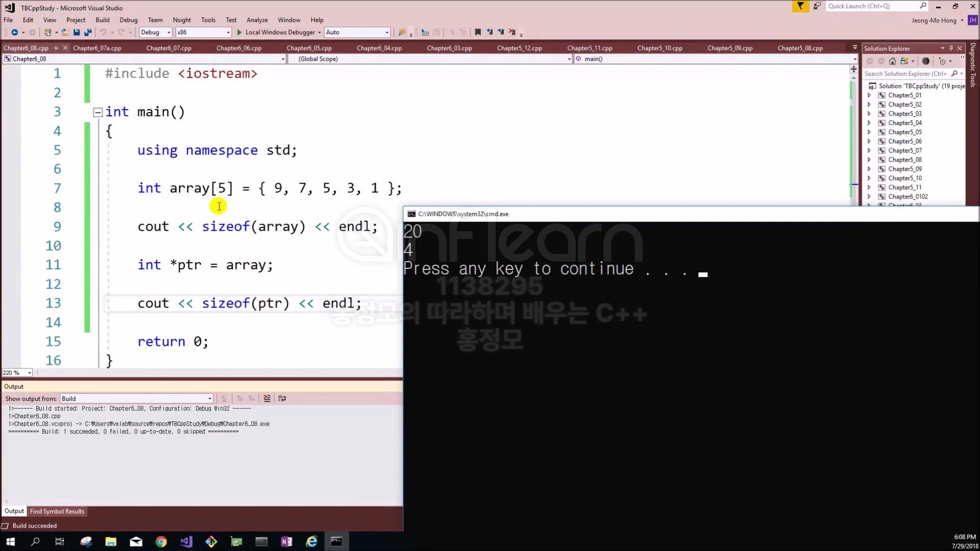Open the 220 % editor zoom selector
Image resolution: width=980 pixels, height=551 pixels.
[x=17, y=373]
